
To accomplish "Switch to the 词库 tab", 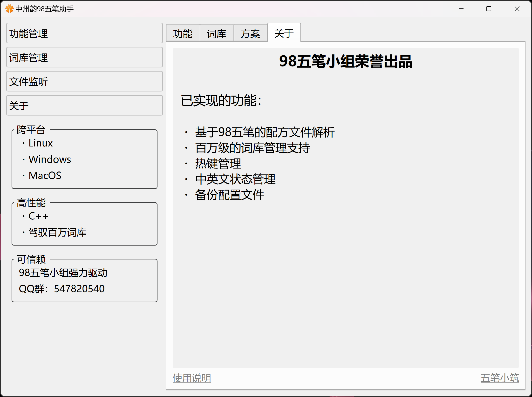I will pos(217,33).
